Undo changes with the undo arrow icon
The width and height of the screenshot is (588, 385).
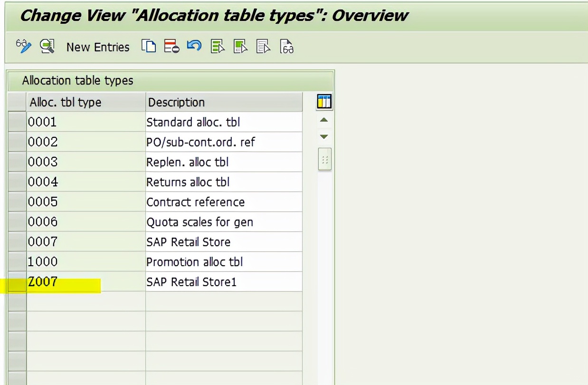(x=194, y=46)
